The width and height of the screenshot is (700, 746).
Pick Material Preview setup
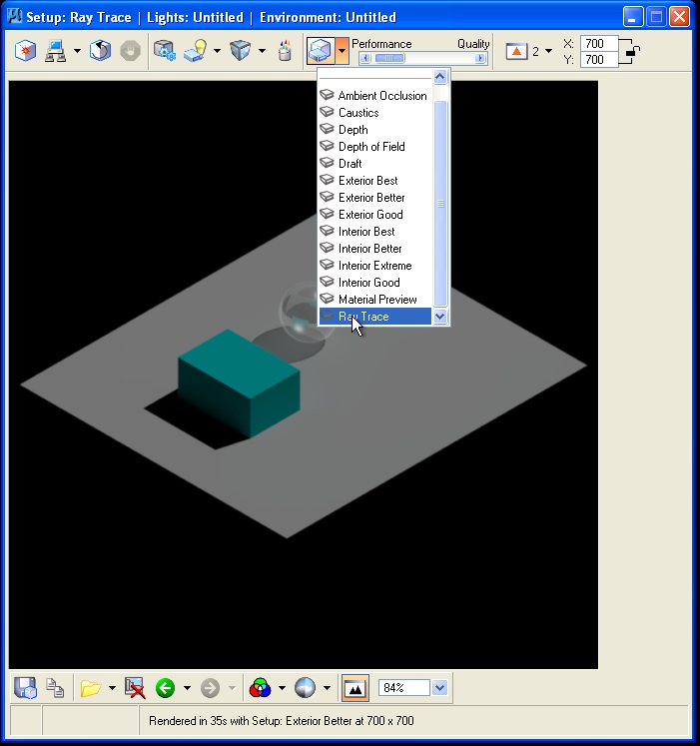(374, 300)
